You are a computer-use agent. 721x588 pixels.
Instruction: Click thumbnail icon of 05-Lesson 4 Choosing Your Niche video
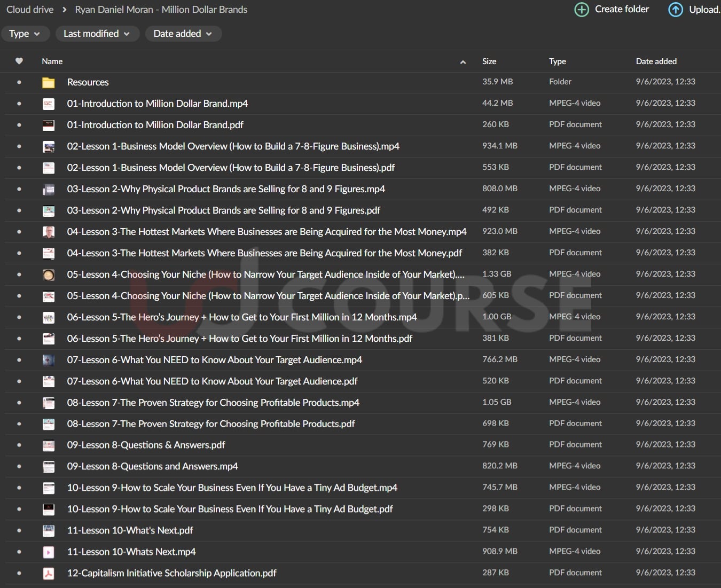pos(49,275)
